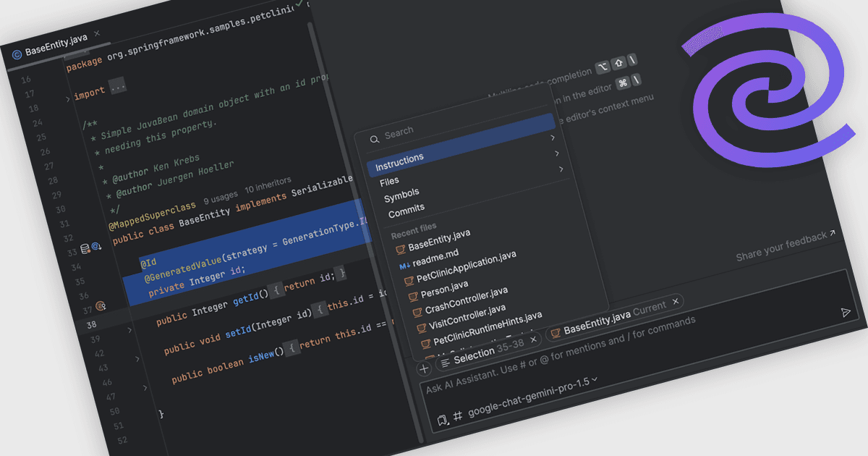Click the Markdown icon beside readme.md

(x=404, y=266)
